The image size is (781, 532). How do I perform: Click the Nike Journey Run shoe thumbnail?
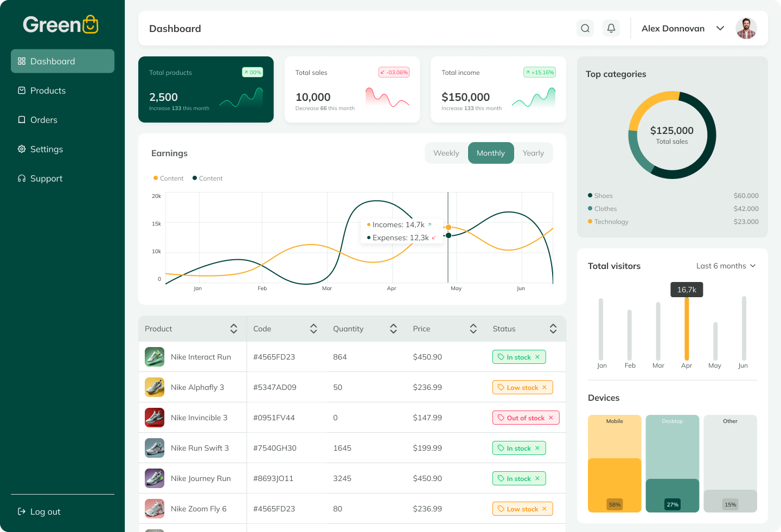155,478
